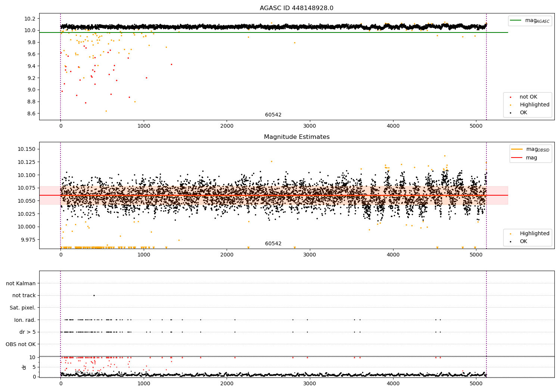This screenshot has height=392, width=560.
Task: Click the 'Highlighted' legend entry in the AGASC ID plot
Action: coord(535,105)
